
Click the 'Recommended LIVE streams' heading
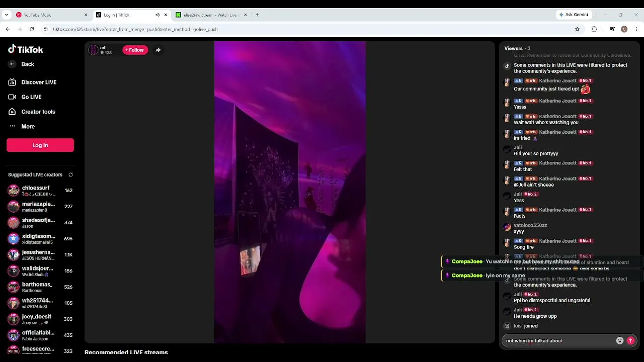[126, 352]
